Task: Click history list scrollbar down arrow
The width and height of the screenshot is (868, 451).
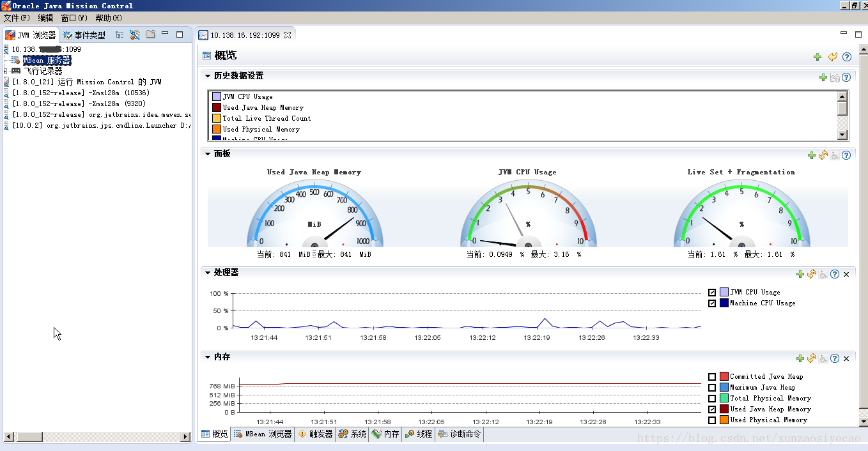Action: [842, 135]
